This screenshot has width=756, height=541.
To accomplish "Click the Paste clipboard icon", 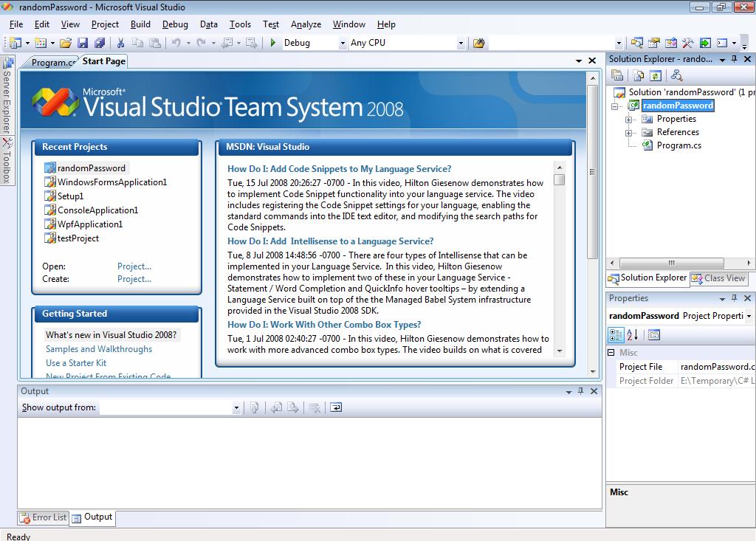I will [155, 43].
